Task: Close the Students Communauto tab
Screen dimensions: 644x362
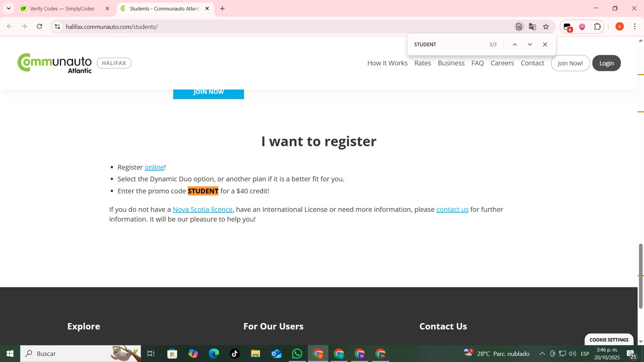Action: click(207, 9)
